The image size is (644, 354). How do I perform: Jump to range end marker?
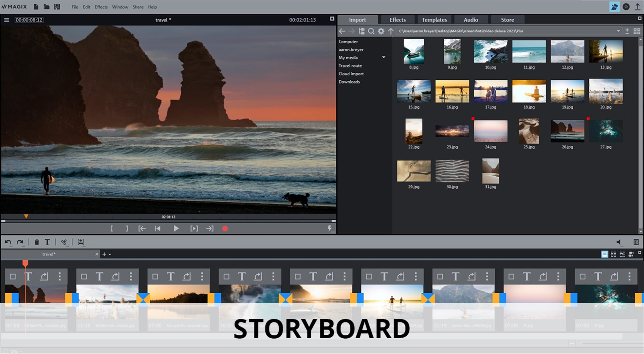pyautogui.click(x=210, y=228)
